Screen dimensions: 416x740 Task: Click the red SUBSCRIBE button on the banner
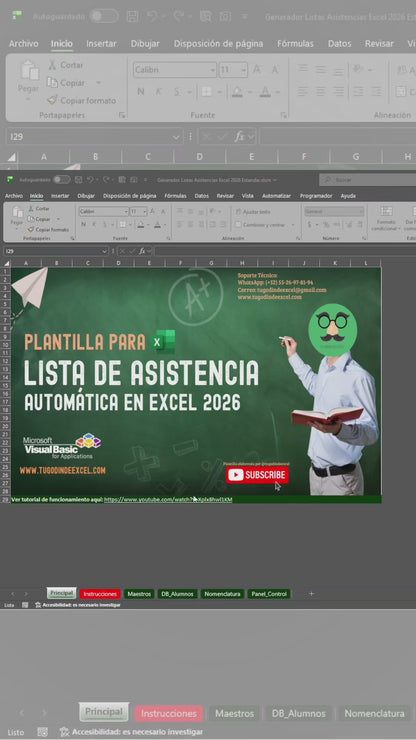click(257, 475)
